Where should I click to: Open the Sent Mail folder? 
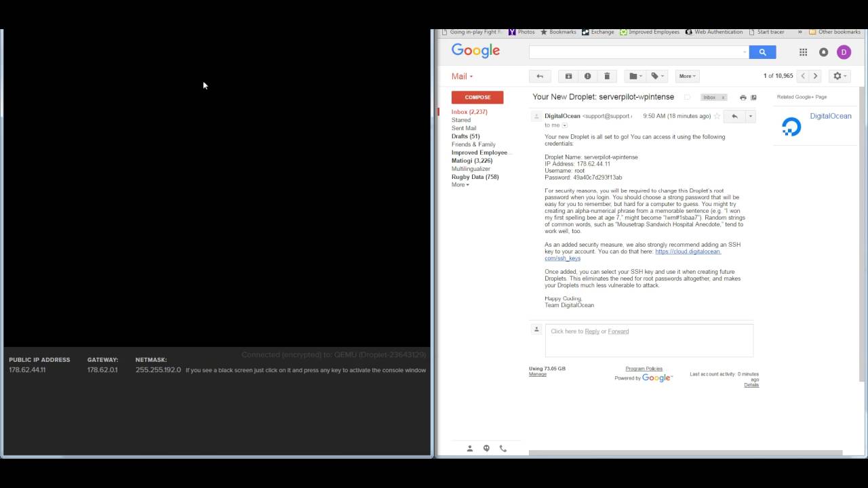(x=464, y=128)
